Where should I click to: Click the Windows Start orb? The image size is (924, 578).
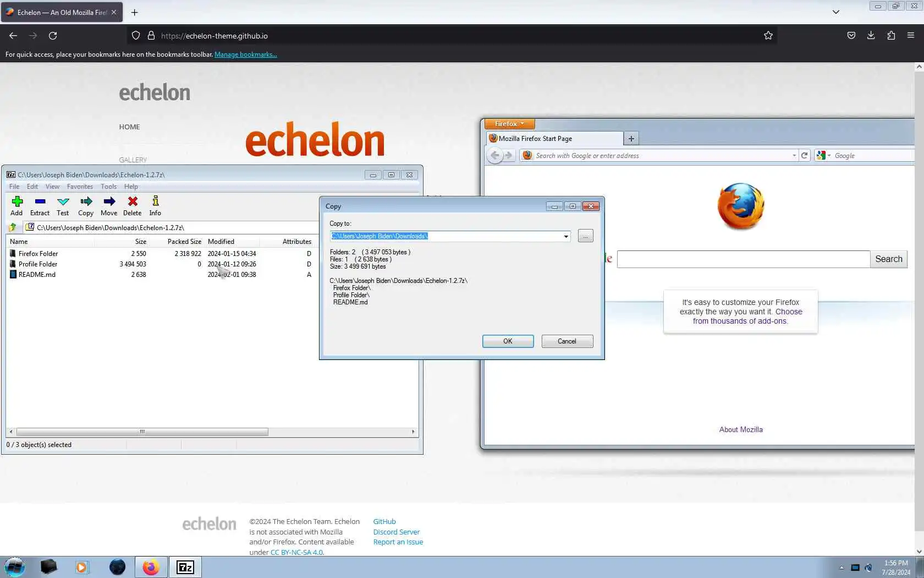[x=14, y=567]
